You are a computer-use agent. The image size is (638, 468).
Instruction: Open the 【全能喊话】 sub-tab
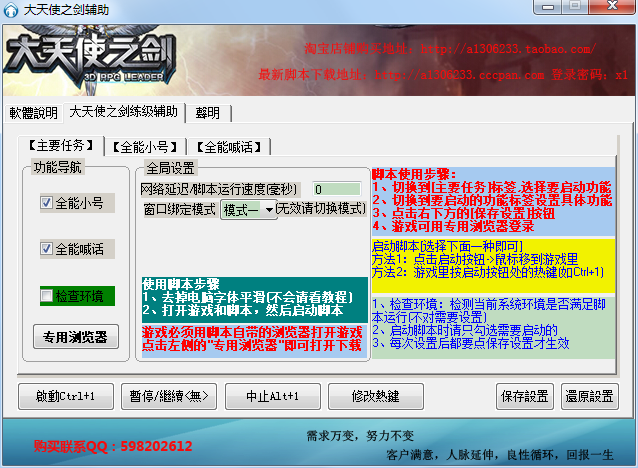pos(229,147)
